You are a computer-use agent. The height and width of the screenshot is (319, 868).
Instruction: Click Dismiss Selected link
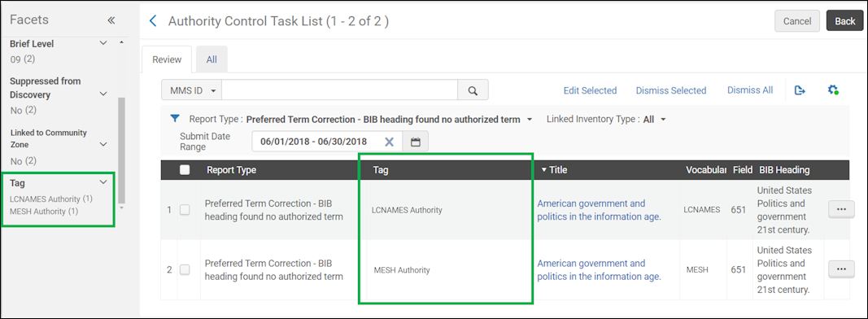coord(671,90)
